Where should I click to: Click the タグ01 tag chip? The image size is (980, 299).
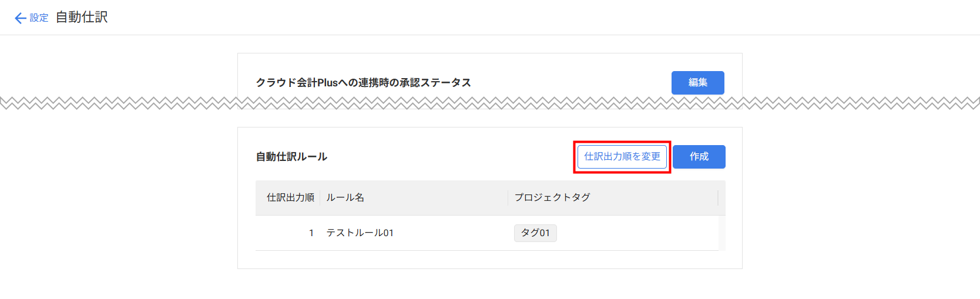pyautogui.click(x=535, y=233)
